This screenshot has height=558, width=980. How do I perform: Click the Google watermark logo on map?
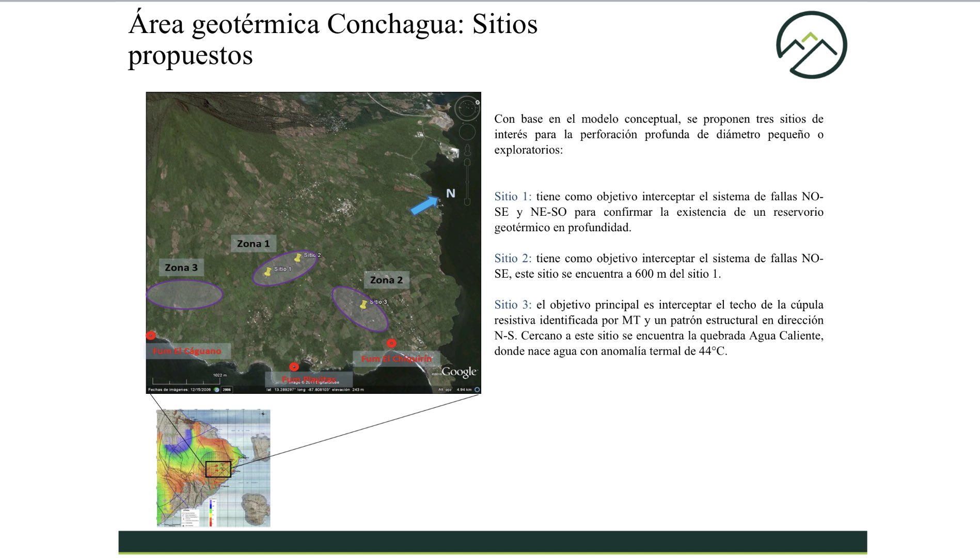tap(459, 372)
